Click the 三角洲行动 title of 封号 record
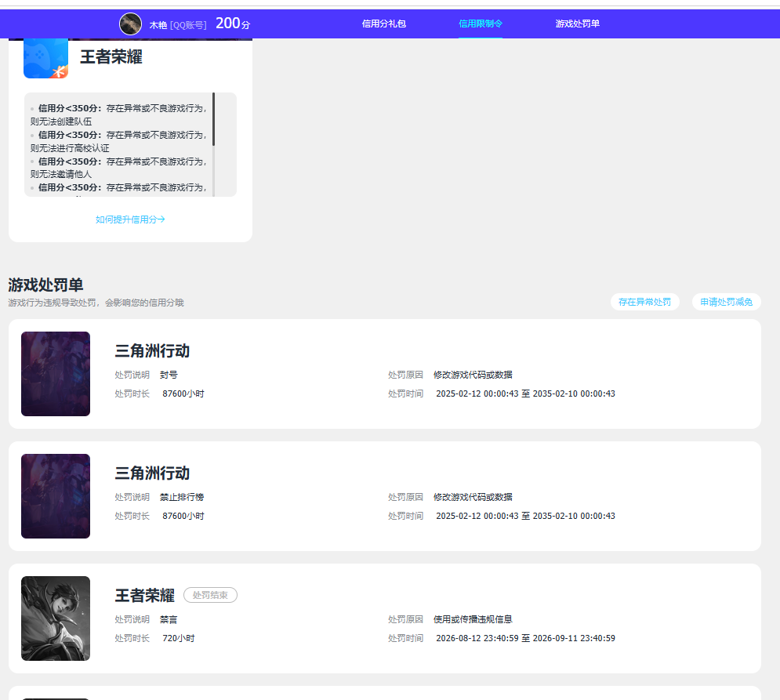The width and height of the screenshot is (780, 700). pos(152,350)
